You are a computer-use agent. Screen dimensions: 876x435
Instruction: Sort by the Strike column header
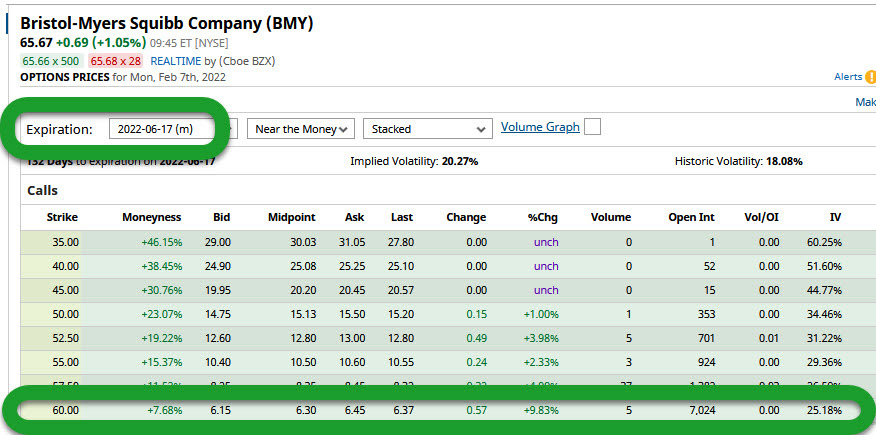63,218
